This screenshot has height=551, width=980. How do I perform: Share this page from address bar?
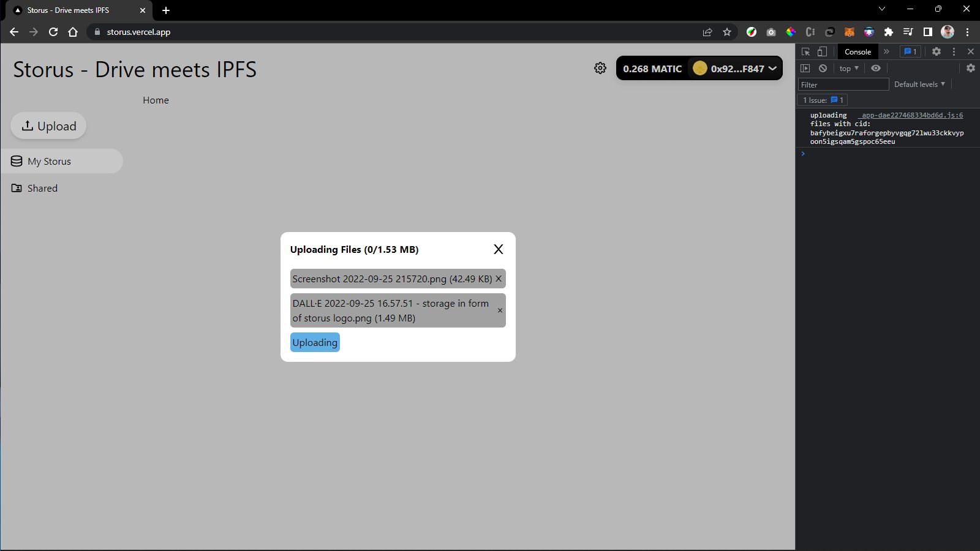pyautogui.click(x=707, y=32)
